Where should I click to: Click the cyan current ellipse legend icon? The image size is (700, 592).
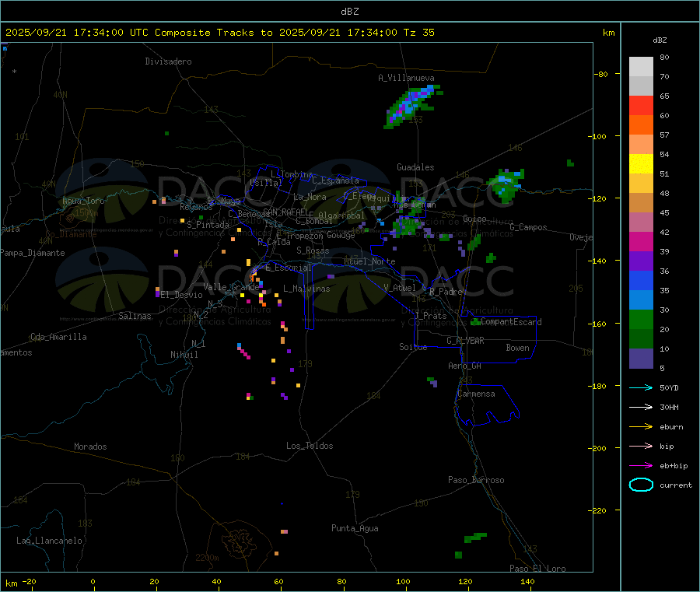pos(641,485)
